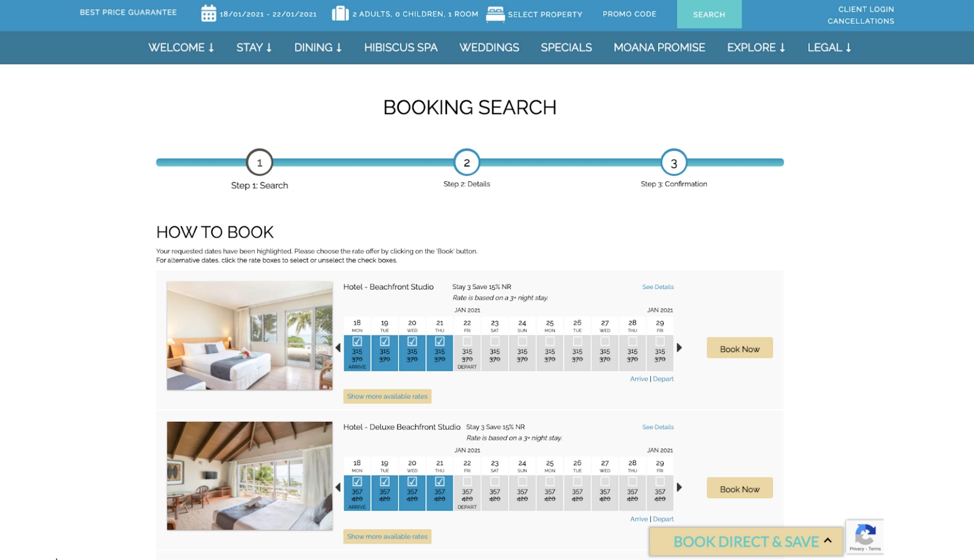Click the bed icon for Select Property

click(495, 14)
